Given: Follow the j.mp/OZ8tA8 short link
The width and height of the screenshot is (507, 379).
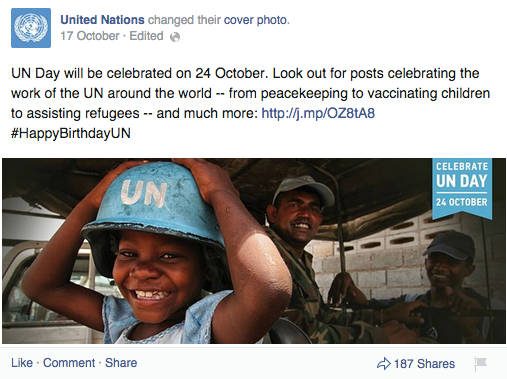Looking at the screenshot, I should point(318,113).
